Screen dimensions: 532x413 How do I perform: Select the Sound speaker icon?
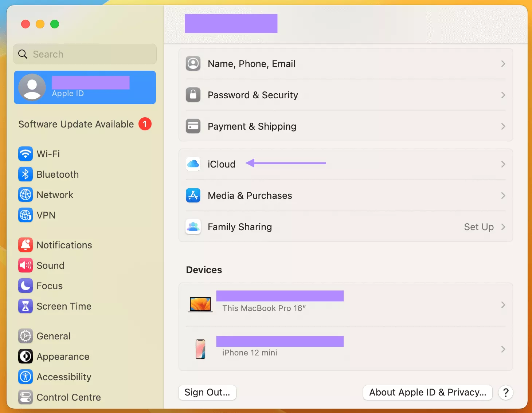25,265
